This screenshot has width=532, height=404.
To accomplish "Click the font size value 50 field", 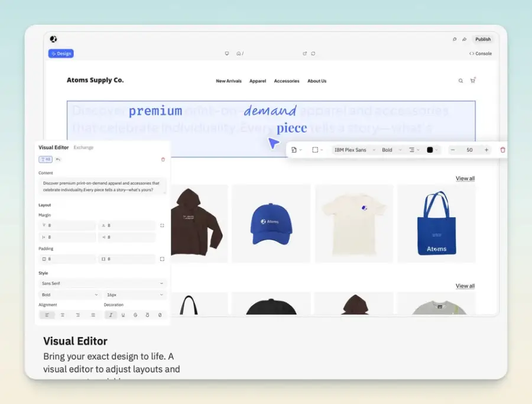I will (469, 150).
